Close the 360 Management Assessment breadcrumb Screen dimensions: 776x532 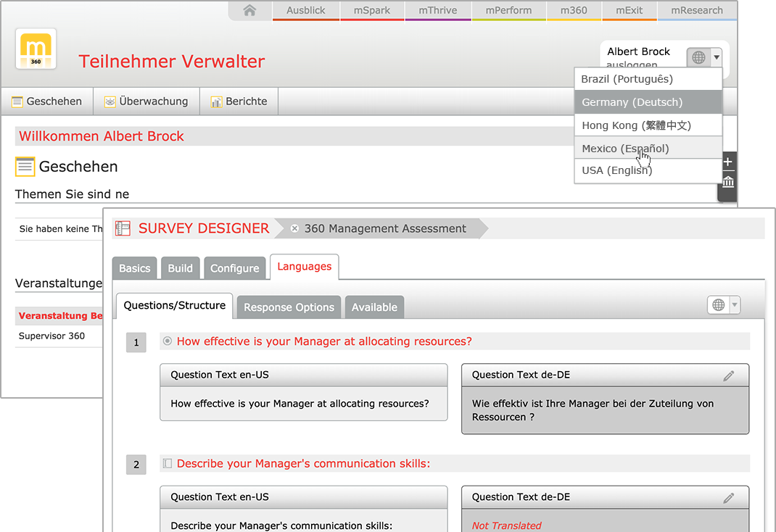(x=294, y=228)
